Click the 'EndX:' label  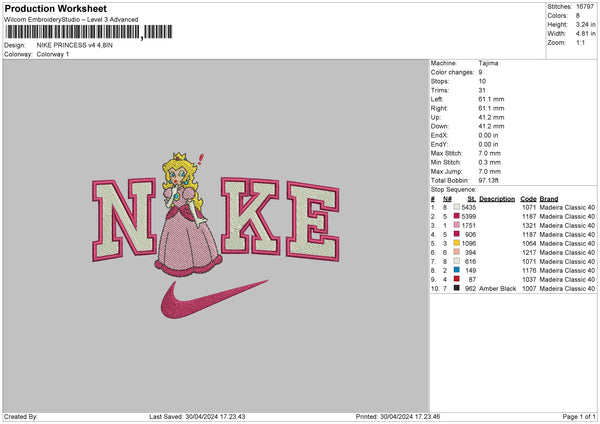pos(439,135)
